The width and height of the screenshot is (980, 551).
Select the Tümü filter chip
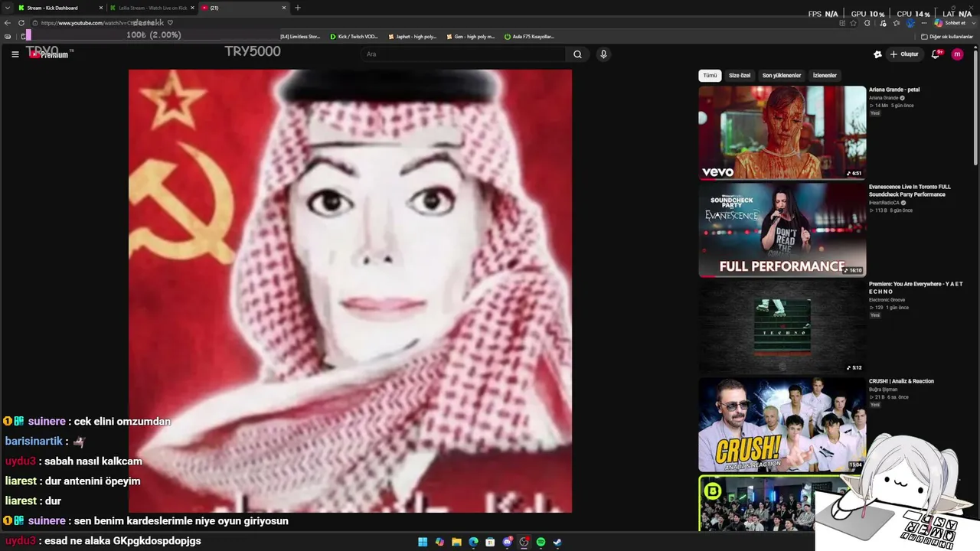(x=710, y=76)
